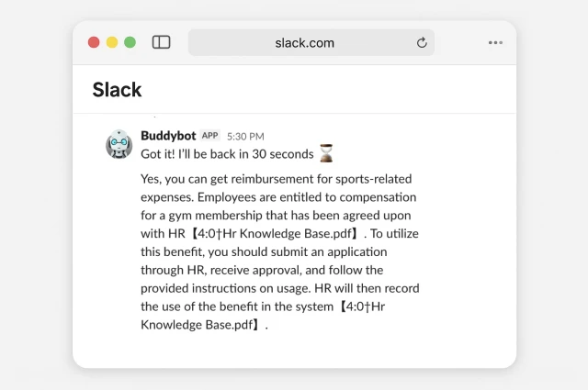Open the 5:30 PM message timestamp
The height and width of the screenshot is (390, 588).
coord(245,137)
